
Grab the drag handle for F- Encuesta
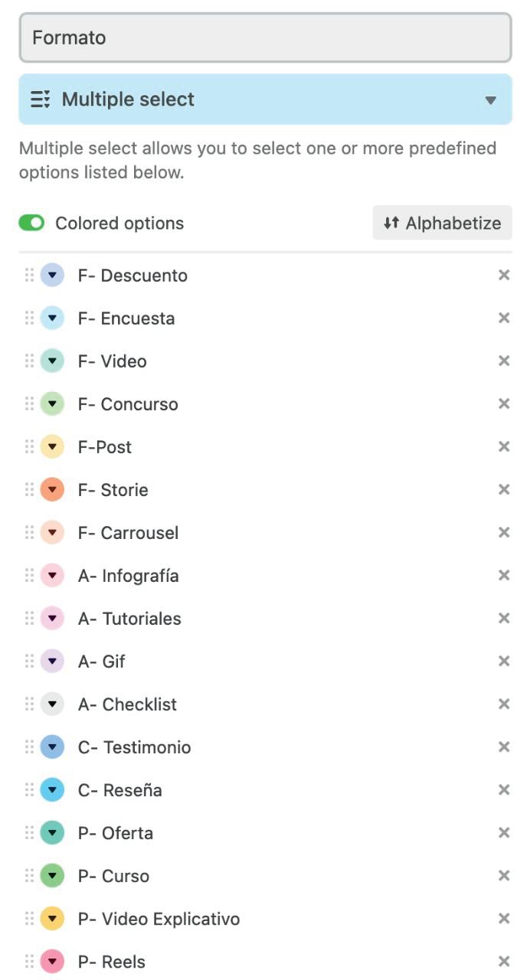[x=30, y=318]
